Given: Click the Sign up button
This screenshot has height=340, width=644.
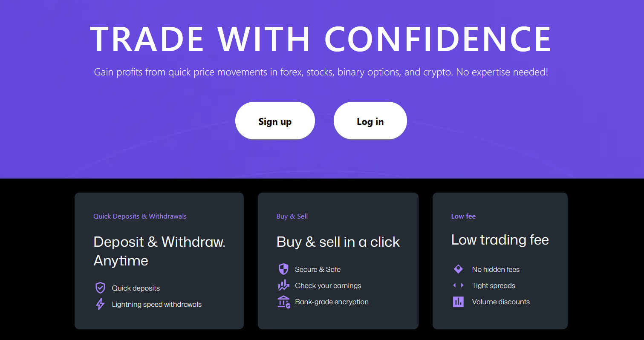Looking at the screenshot, I should 275,121.
